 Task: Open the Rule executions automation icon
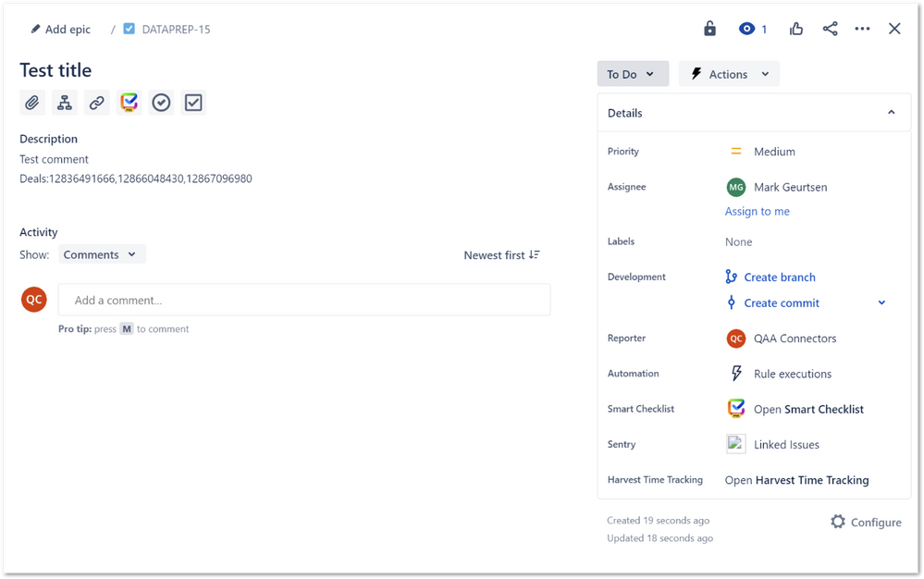point(735,374)
